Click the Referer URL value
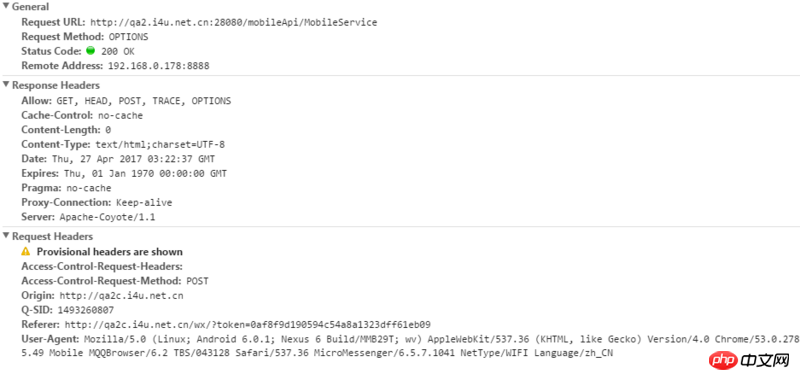The width and height of the screenshot is (800, 380). tap(248, 324)
